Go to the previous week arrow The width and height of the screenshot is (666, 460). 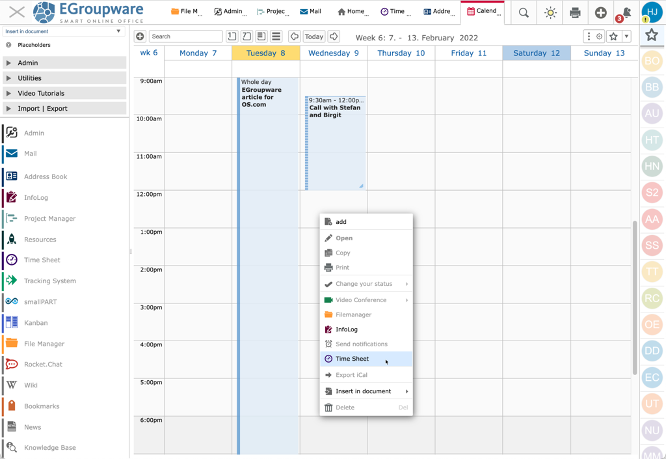294,36
